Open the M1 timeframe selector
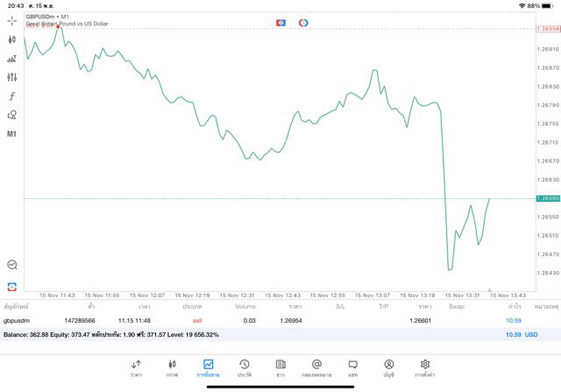This screenshot has height=392, width=561. [x=12, y=134]
